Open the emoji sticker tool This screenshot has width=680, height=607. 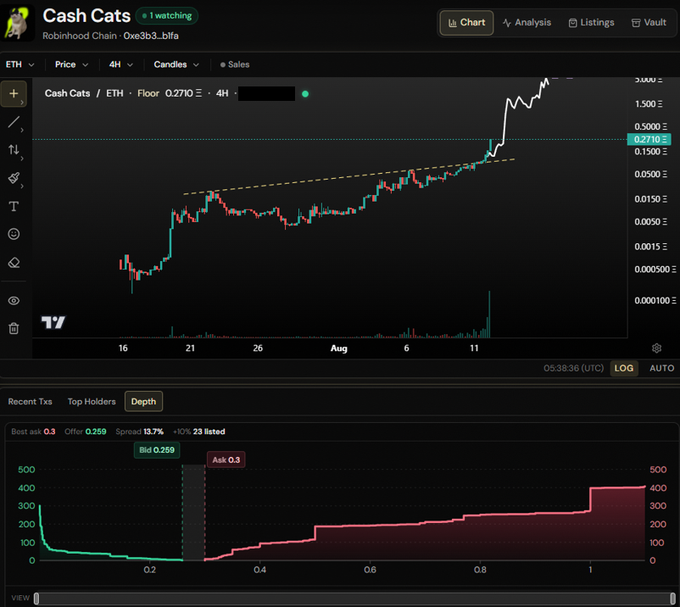(x=13, y=234)
